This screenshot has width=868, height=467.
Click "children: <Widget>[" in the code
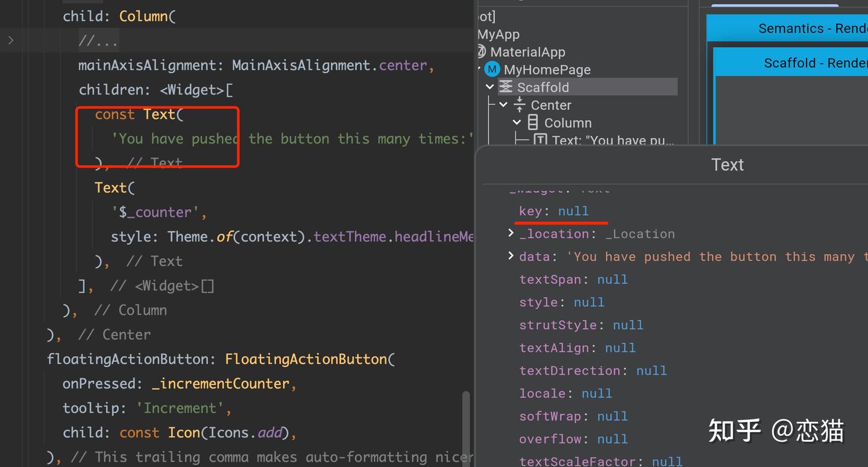point(156,90)
